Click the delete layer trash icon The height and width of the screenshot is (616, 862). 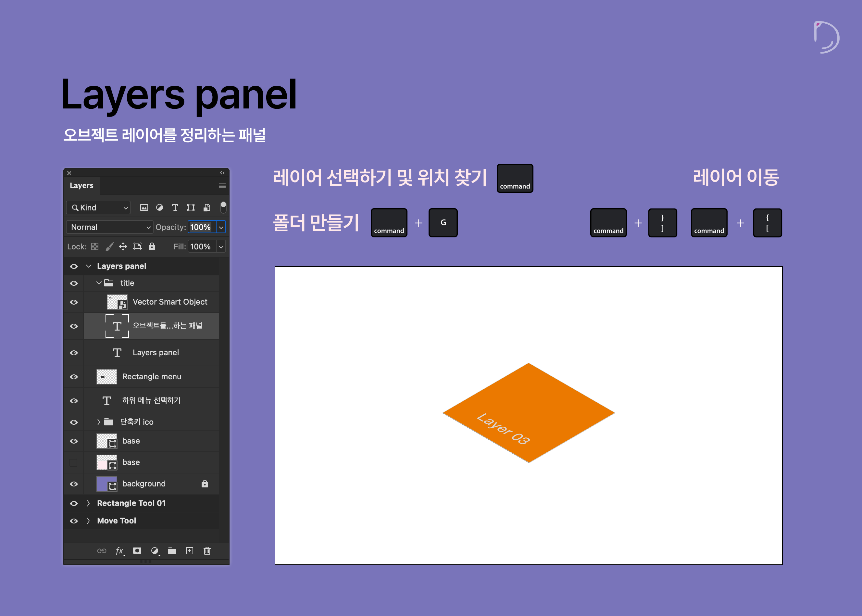click(x=207, y=551)
